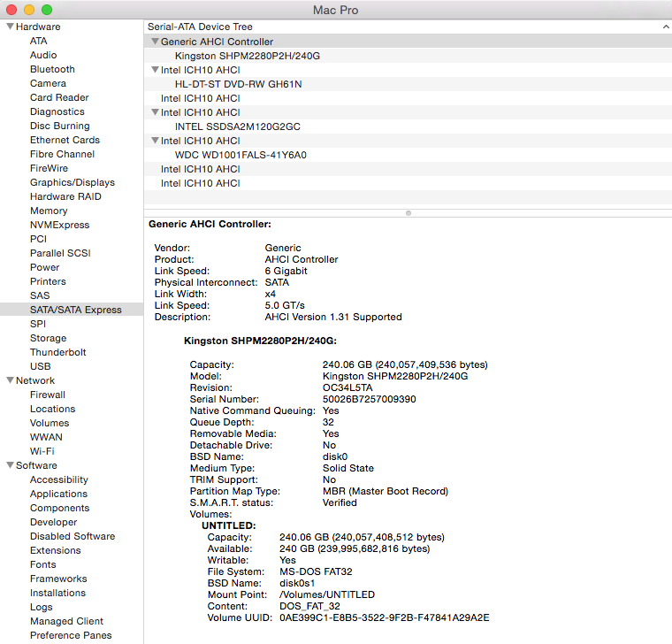
Task: Select ATA in the sidebar
Action: (39, 41)
